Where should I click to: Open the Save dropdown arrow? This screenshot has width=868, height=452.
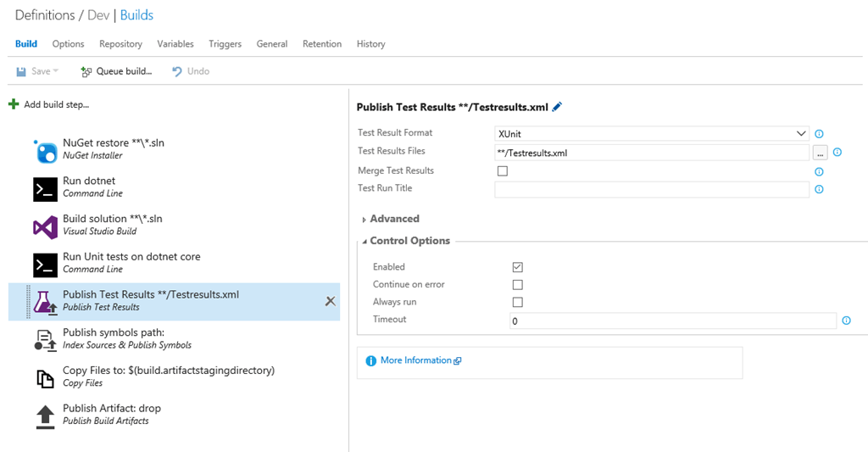(56, 71)
